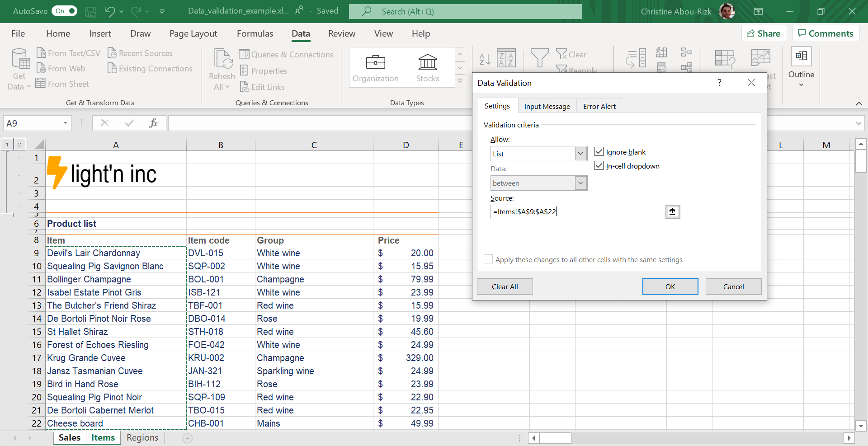Switch to the Error Alert tab

click(599, 106)
